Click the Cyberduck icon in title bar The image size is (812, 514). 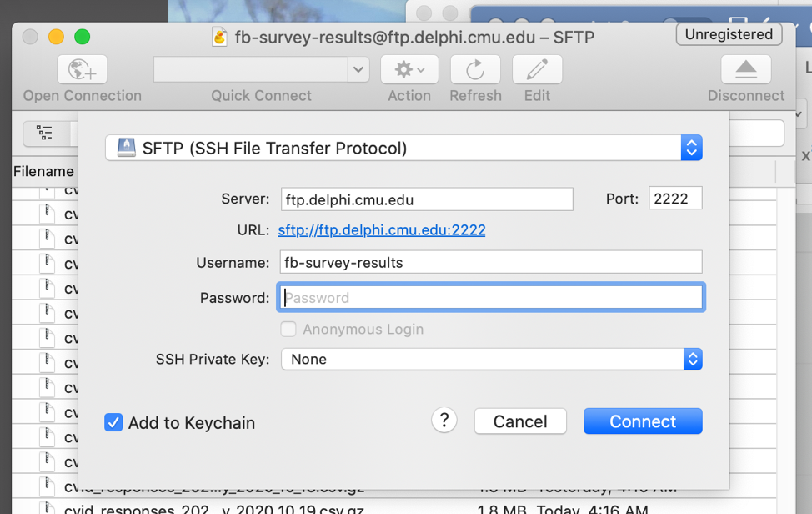tap(219, 37)
